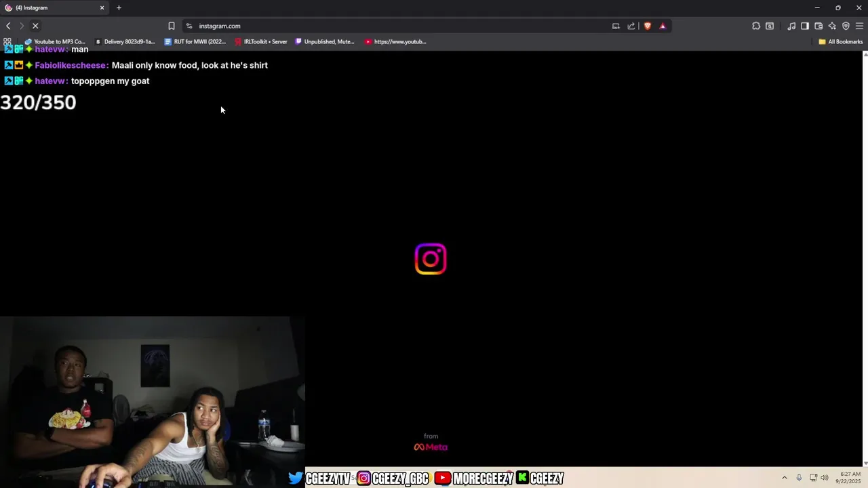Screen dimensions: 868x488
Task: Click the install app icon in address bar
Action: tap(616, 26)
